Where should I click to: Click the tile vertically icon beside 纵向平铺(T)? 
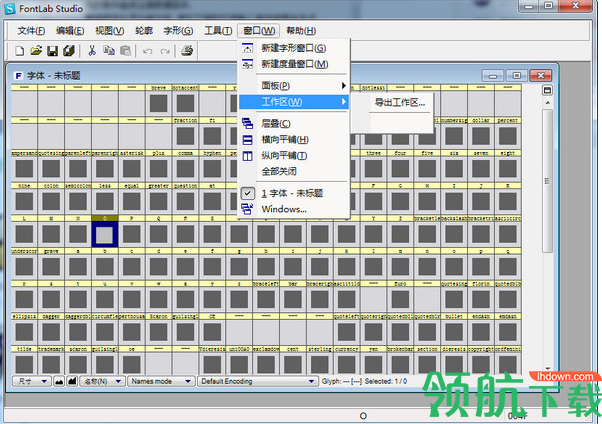pyautogui.click(x=248, y=156)
